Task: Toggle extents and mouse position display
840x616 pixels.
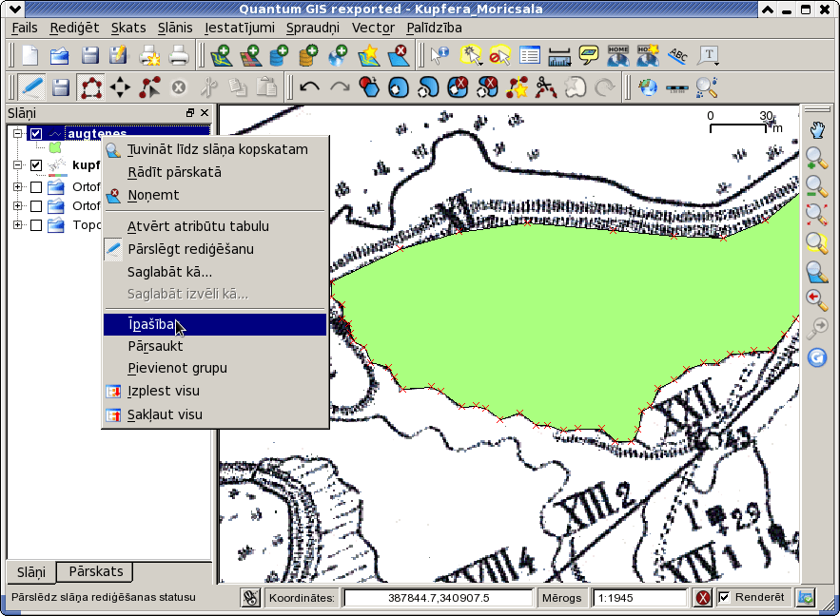Action: click(x=250, y=597)
